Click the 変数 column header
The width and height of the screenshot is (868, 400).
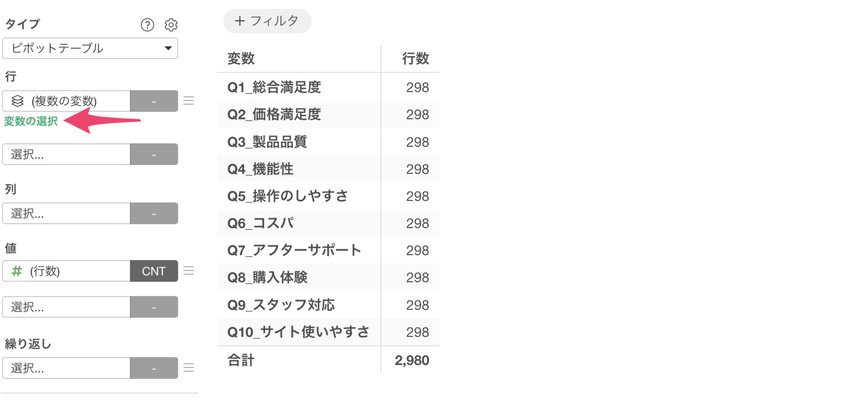click(241, 58)
